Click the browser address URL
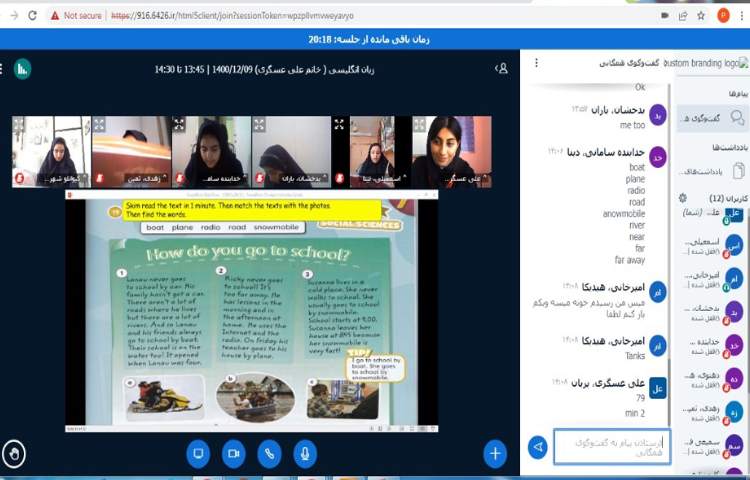Image resolution: width=750 pixels, height=480 pixels. pyautogui.click(x=232, y=16)
